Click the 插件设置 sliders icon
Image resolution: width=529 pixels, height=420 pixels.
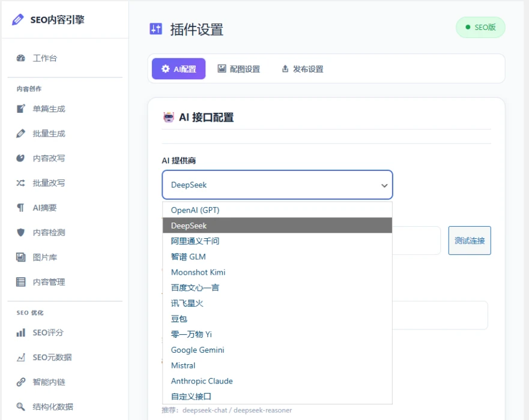point(156,29)
